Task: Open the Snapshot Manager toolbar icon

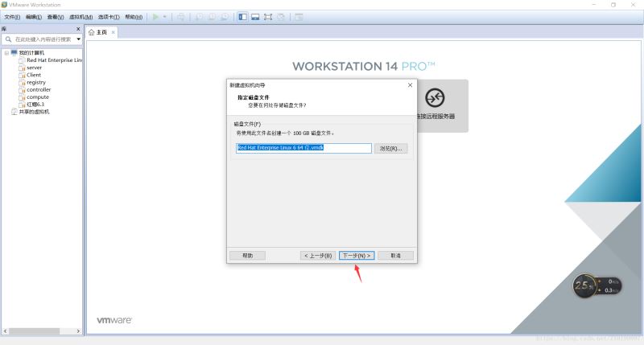Action: point(225,17)
